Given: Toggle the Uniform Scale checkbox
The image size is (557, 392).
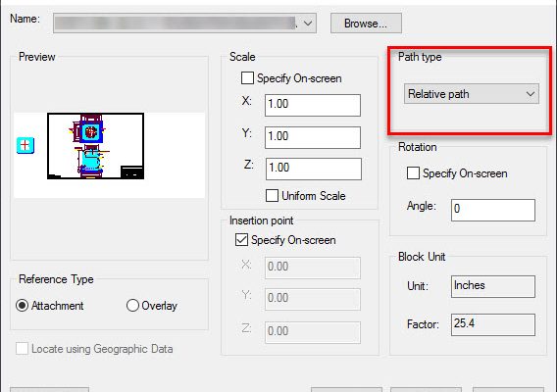Looking at the screenshot, I should 272,196.
